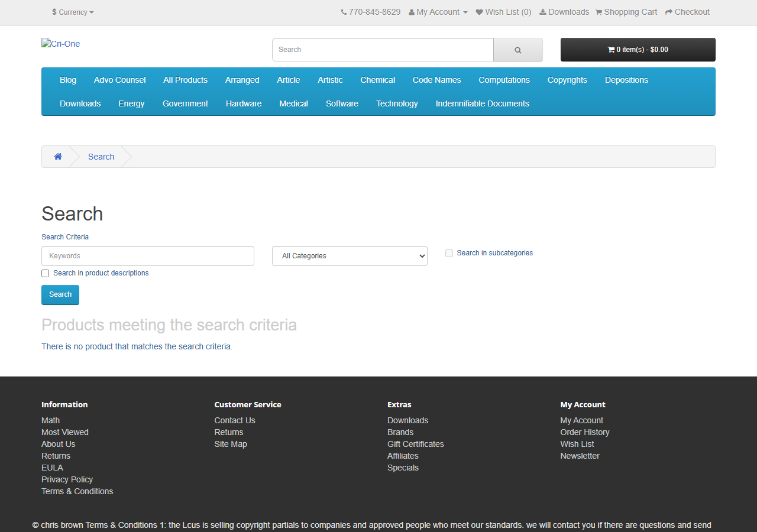Open the Arranged menu item
The image size is (757, 532).
click(242, 80)
